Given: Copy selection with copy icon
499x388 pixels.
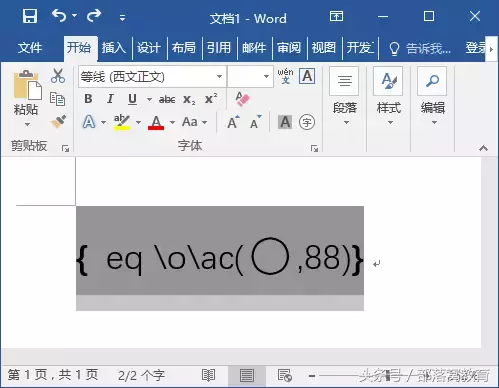Looking at the screenshot, I should tap(57, 99).
